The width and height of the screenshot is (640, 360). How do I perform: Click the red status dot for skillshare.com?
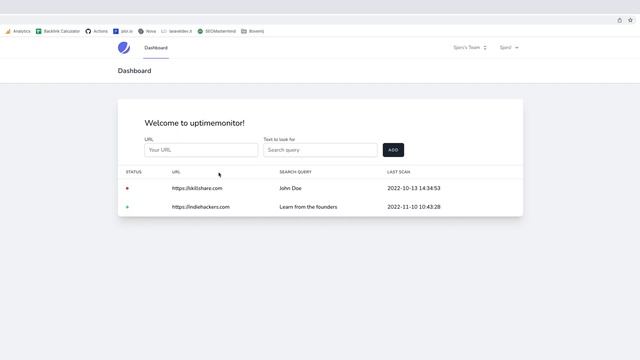(127, 188)
